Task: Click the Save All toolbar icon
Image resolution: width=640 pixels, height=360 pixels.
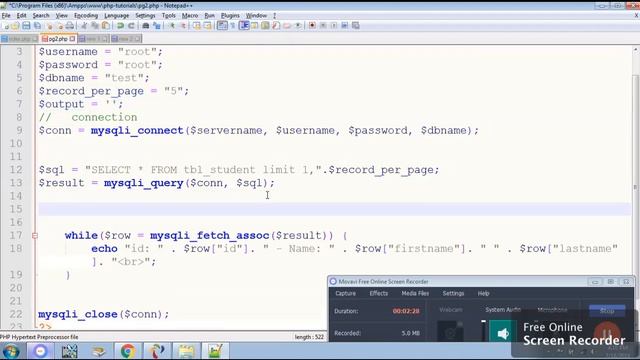Action: click(38, 26)
